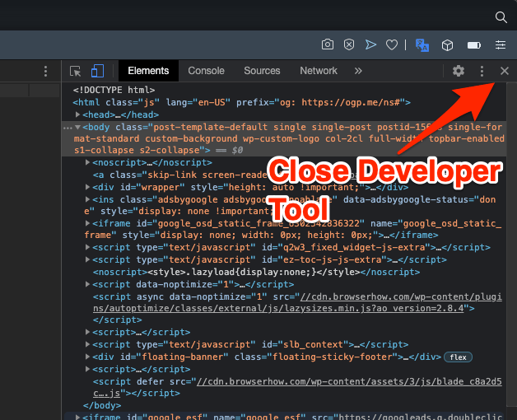
Task: Click the battery saver icon
Action: pos(474,44)
